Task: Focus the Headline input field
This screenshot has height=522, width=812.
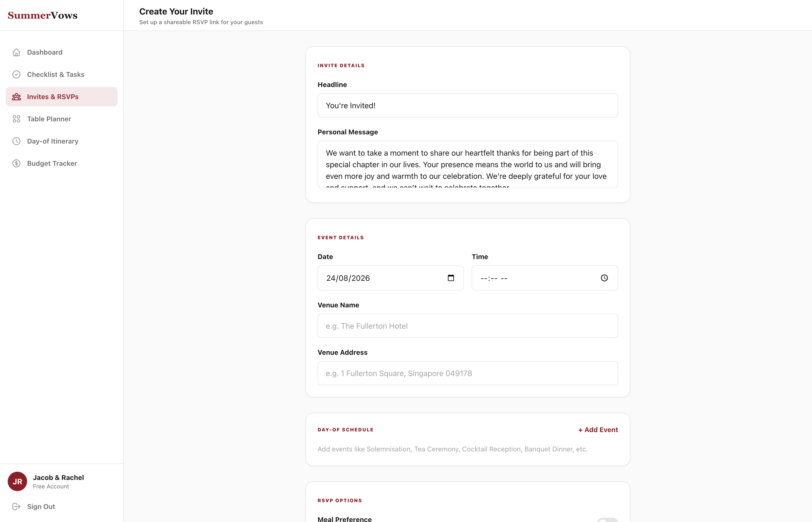Action: [468, 105]
